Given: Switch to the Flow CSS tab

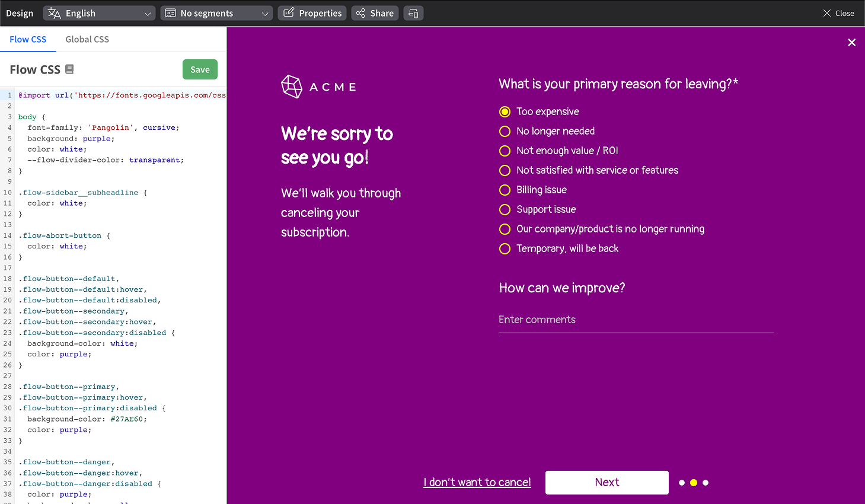Looking at the screenshot, I should point(28,39).
